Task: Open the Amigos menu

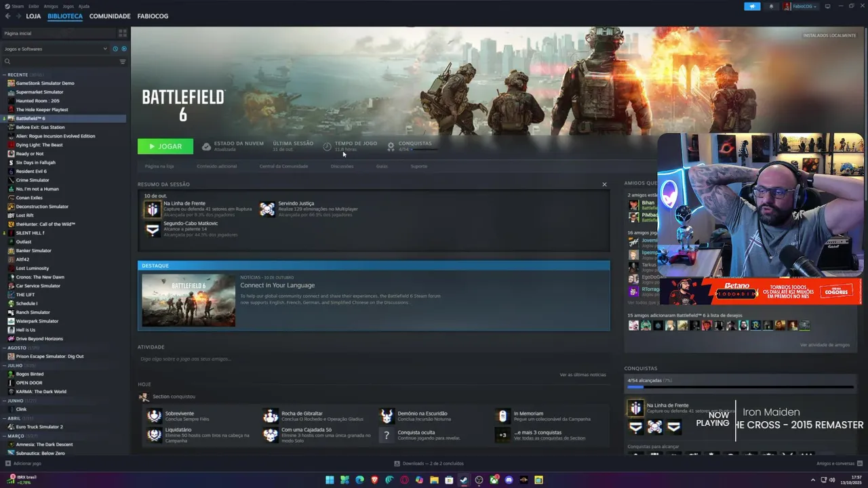Action: 51,6
